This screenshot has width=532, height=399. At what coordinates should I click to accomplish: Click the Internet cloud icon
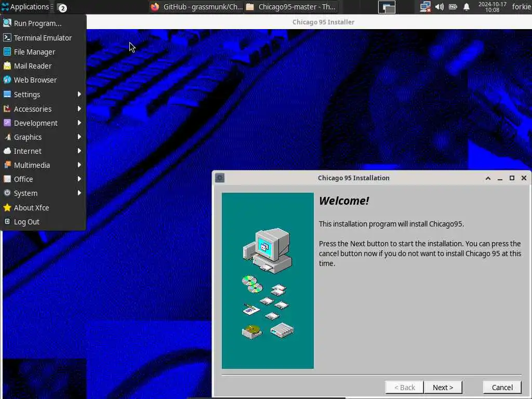point(7,151)
